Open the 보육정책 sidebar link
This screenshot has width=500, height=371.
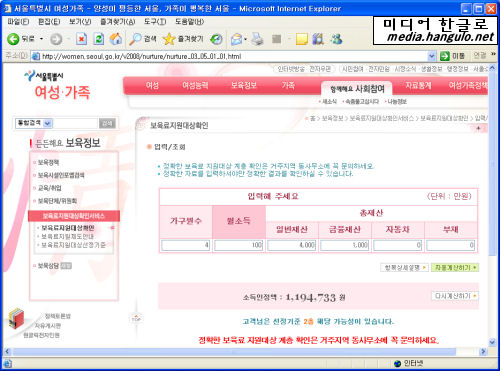[x=48, y=162]
